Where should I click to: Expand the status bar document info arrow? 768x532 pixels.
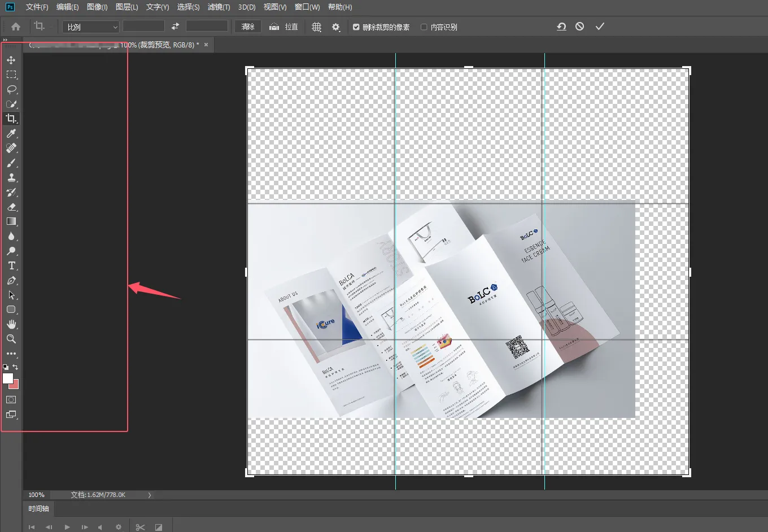click(x=150, y=495)
